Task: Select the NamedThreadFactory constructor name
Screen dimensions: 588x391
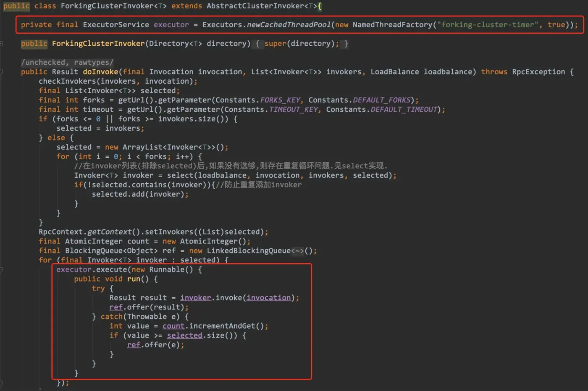Action: (x=393, y=25)
